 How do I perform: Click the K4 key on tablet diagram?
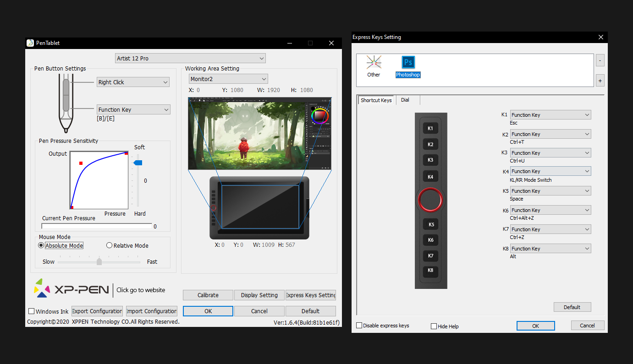click(x=430, y=177)
